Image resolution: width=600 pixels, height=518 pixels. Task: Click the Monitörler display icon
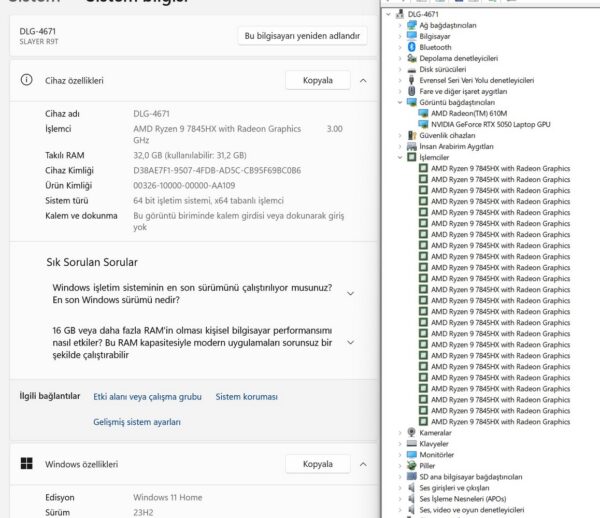(411, 454)
